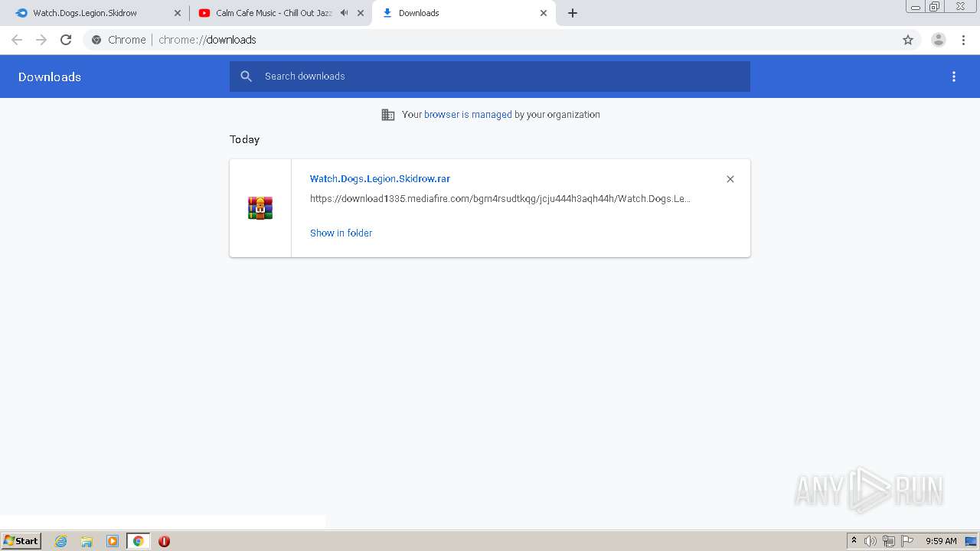
Task: Click the WinRAR archive file icon
Action: click(260, 208)
